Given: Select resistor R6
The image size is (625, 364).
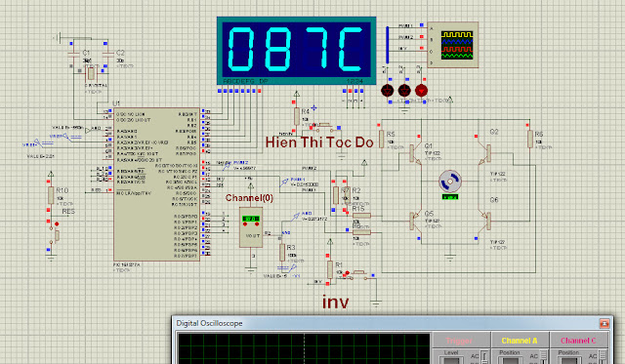Looking at the screenshot, I should point(530,139).
